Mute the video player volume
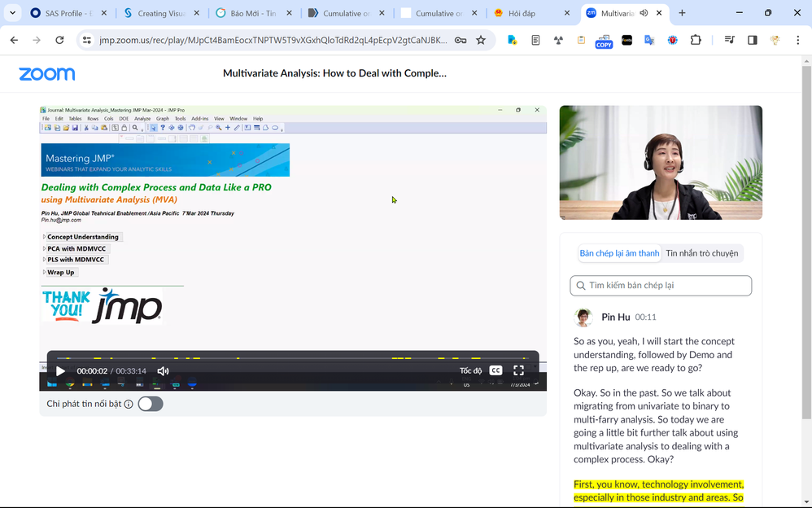The width and height of the screenshot is (812, 508). (163, 371)
